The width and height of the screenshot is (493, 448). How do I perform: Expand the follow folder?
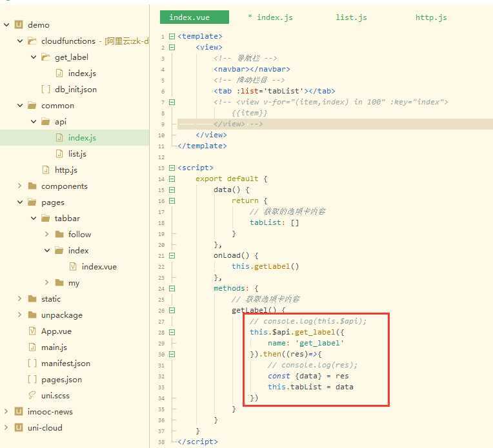click(47, 234)
